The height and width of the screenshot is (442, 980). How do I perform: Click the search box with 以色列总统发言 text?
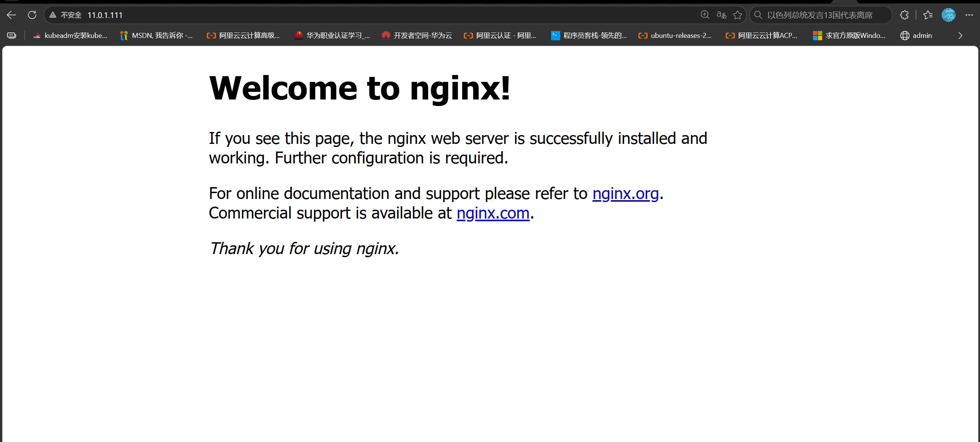820,15
